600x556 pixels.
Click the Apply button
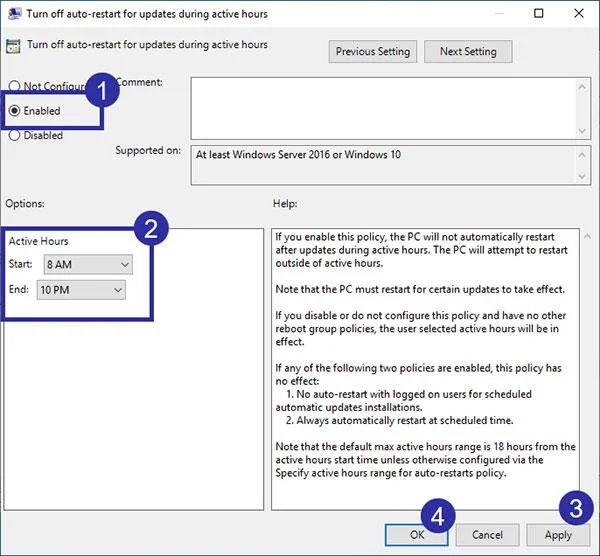tap(558, 535)
